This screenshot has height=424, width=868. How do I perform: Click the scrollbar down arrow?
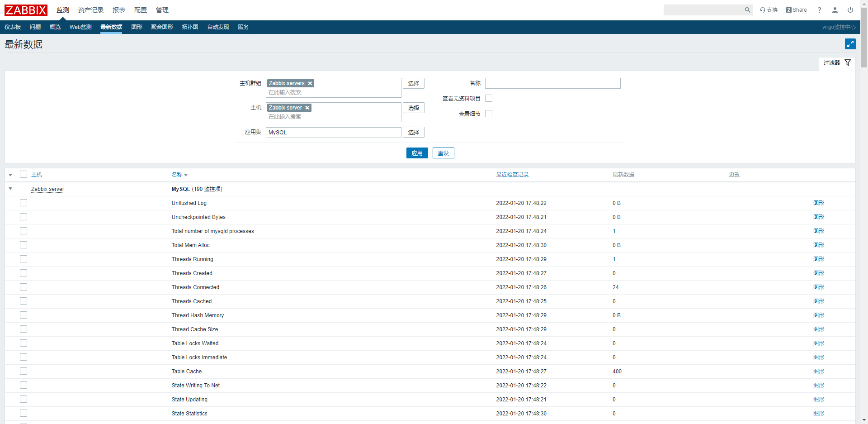coord(864,420)
